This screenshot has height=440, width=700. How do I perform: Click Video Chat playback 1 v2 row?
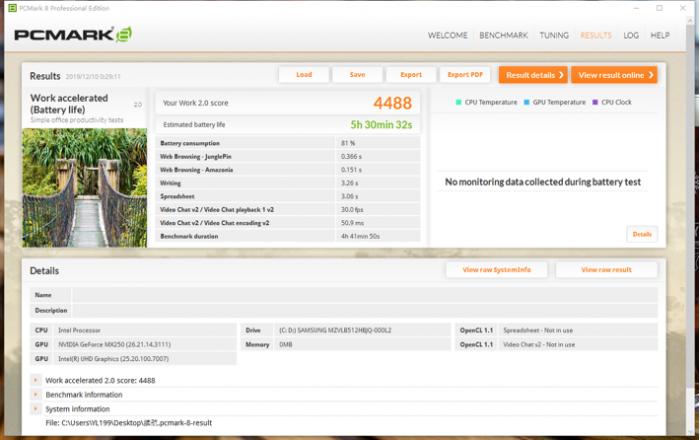(288, 210)
